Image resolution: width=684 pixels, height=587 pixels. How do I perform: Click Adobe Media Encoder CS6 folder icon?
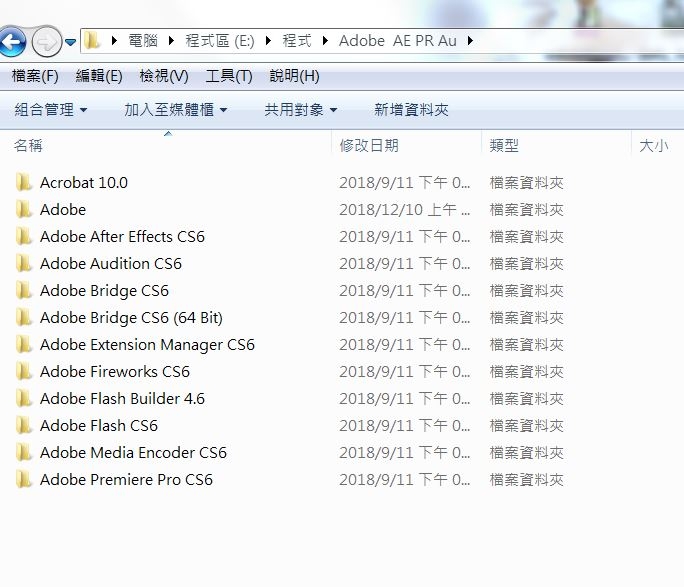coord(24,453)
